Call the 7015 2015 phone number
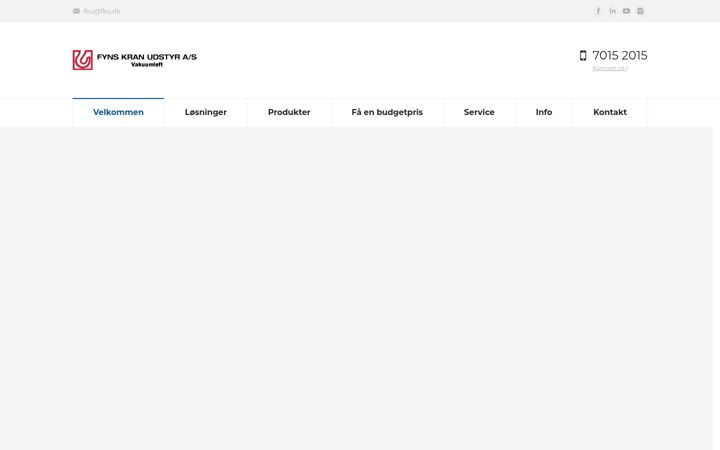Image resolution: width=720 pixels, height=450 pixels. coord(620,56)
